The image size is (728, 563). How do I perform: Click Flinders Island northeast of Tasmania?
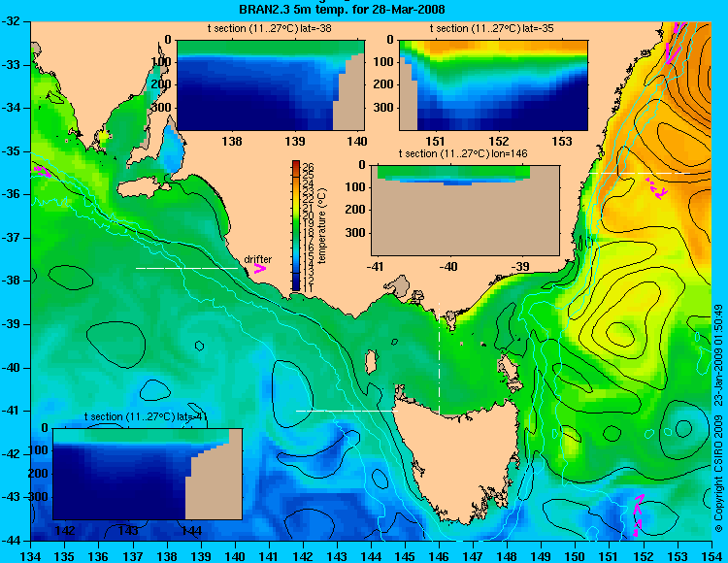click(x=508, y=370)
